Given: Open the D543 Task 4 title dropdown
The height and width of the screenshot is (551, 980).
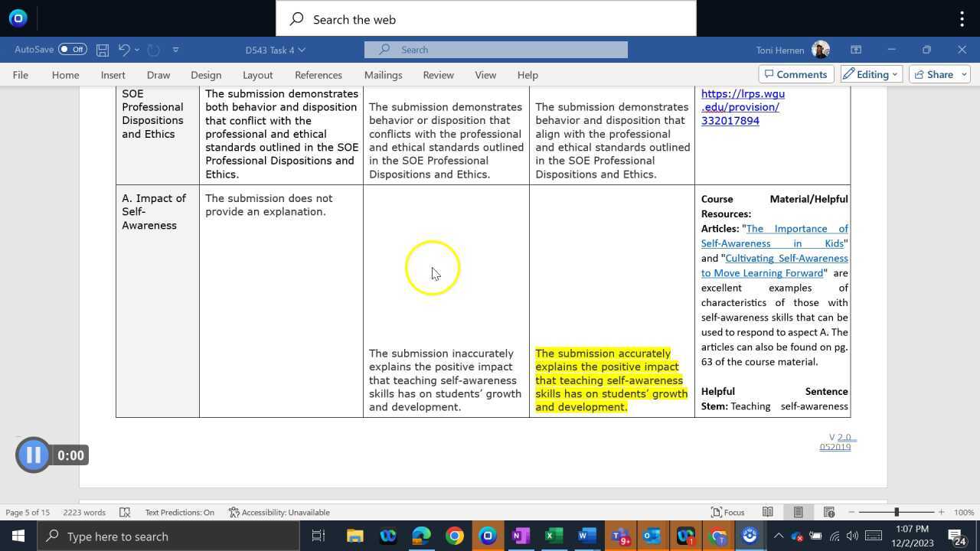Looking at the screenshot, I should (300, 49).
